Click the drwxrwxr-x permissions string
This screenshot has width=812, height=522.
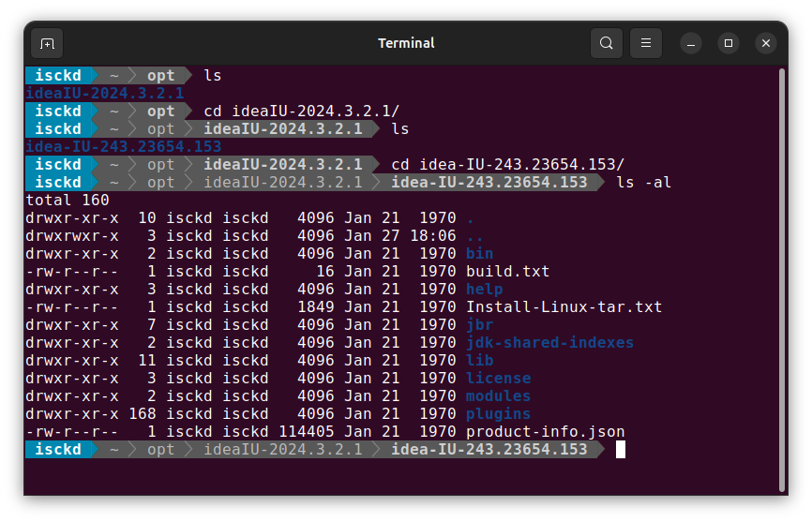pos(72,236)
